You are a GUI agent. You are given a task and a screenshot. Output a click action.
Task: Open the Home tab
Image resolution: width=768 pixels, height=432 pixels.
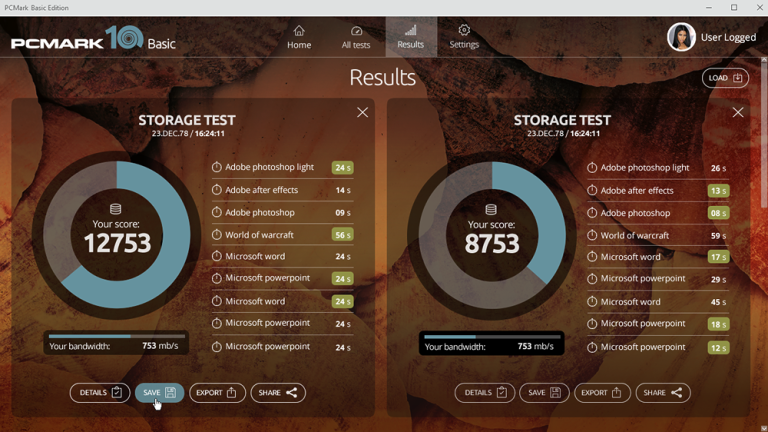coord(299,37)
